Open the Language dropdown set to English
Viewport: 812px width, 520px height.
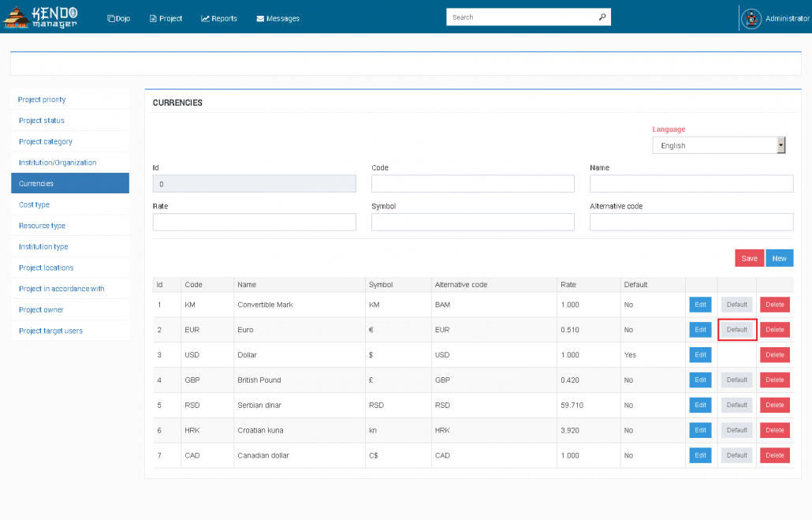pos(719,145)
